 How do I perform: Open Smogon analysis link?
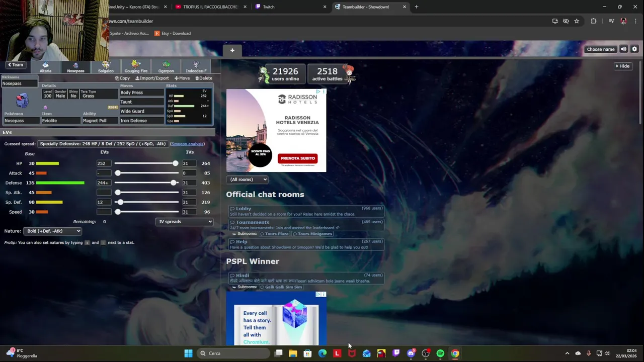pyautogui.click(x=187, y=144)
